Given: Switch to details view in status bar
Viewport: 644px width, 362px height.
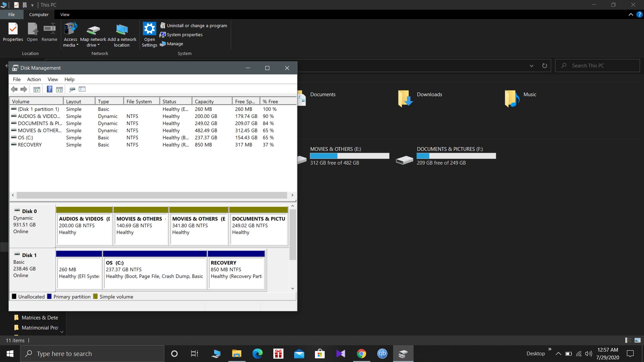Looking at the screenshot, I should pos(628,340).
